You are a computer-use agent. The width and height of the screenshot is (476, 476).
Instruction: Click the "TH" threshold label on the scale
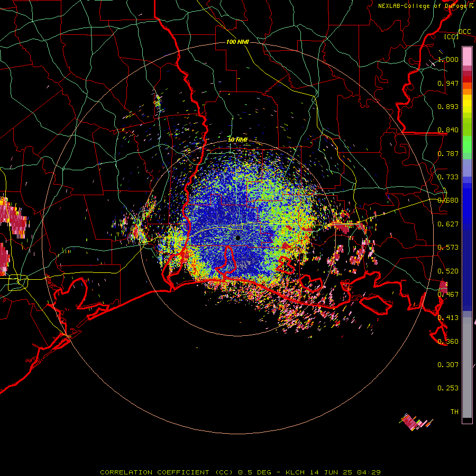click(x=454, y=412)
